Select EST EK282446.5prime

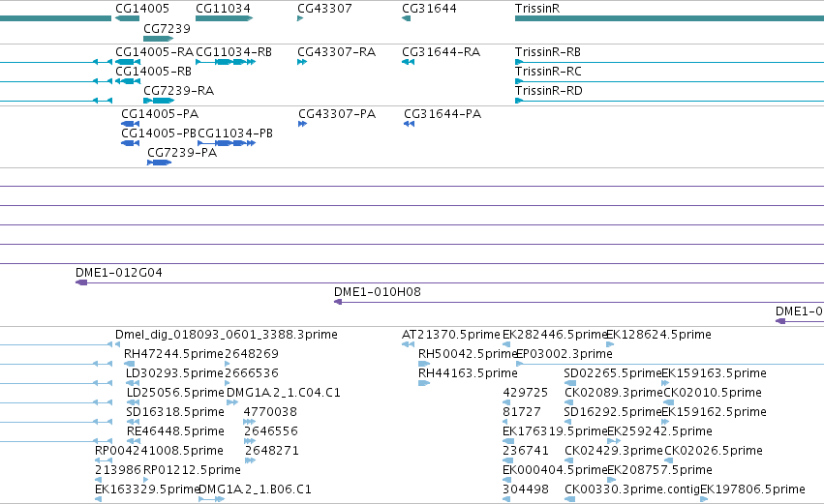[555, 335]
